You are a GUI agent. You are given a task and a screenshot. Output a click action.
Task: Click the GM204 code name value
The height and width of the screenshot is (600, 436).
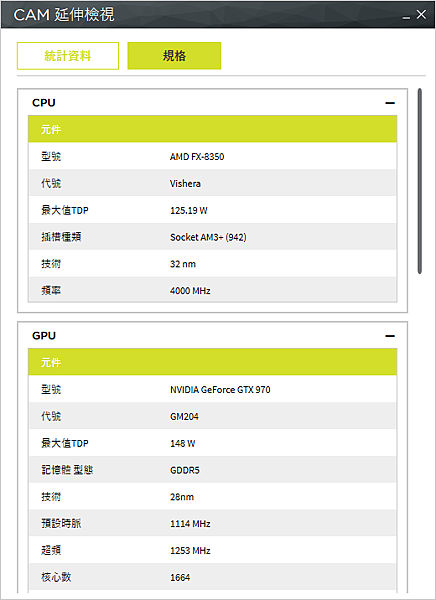coord(185,416)
